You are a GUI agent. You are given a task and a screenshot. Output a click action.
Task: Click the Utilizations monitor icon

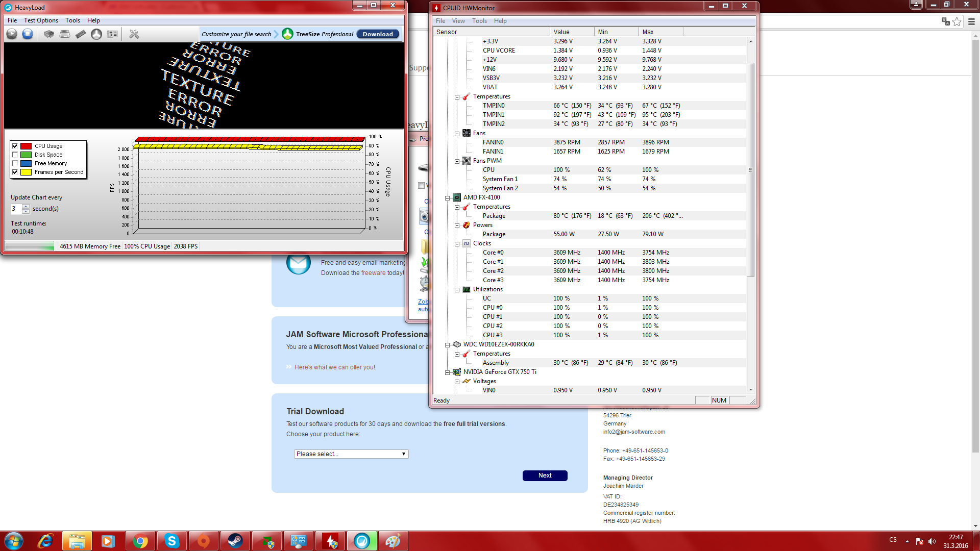click(466, 289)
